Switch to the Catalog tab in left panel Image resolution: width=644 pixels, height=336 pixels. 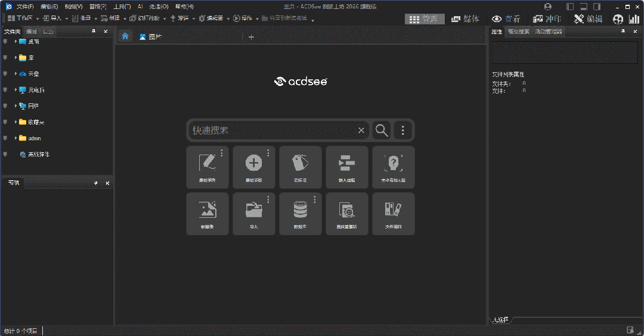click(32, 32)
